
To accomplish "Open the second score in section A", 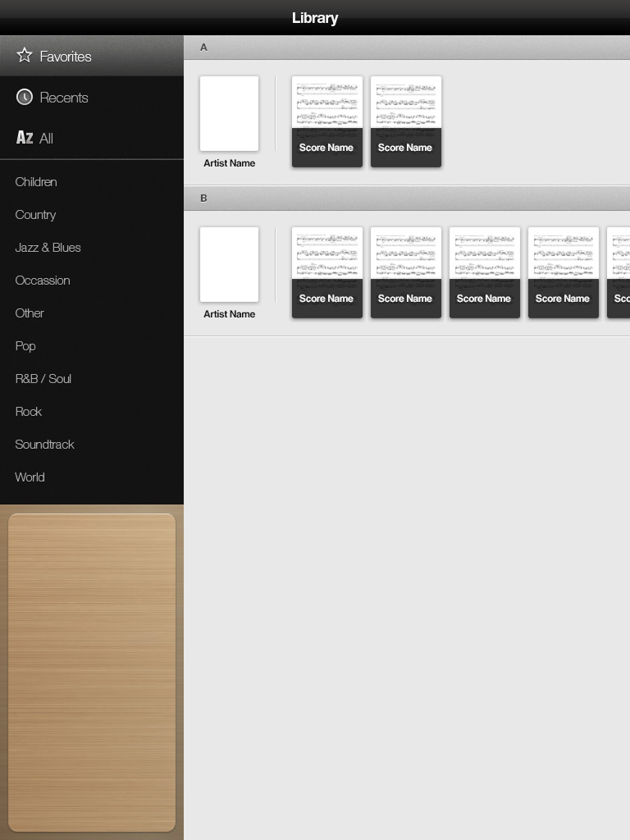I will 405,121.
